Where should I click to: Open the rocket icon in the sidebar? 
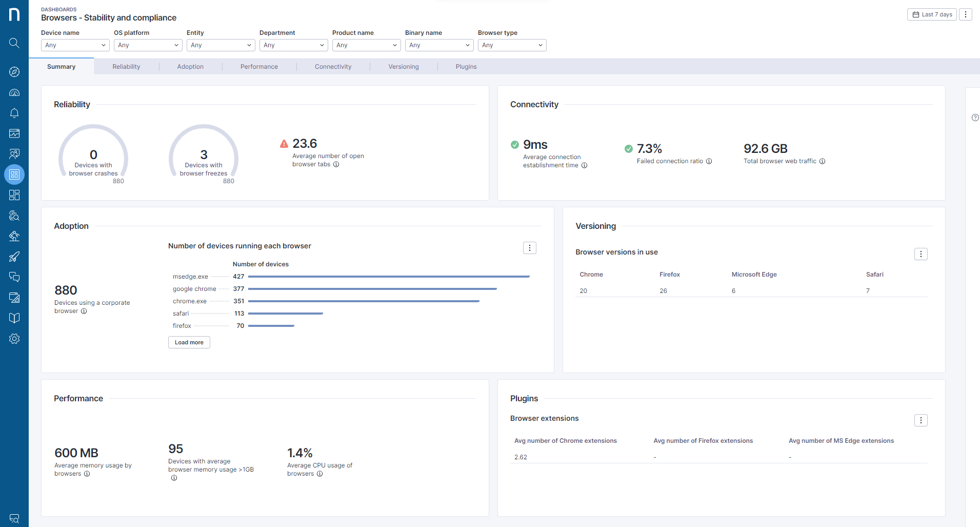pos(14,257)
